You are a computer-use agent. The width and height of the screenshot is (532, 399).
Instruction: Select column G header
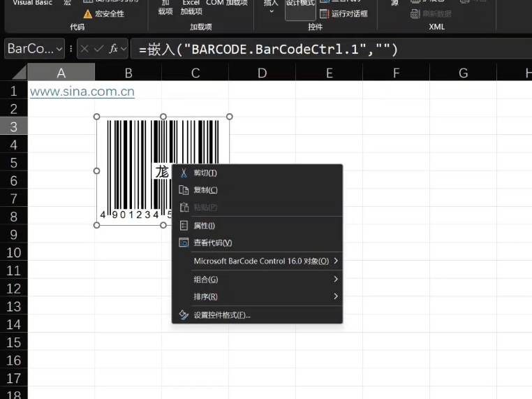coord(463,73)
